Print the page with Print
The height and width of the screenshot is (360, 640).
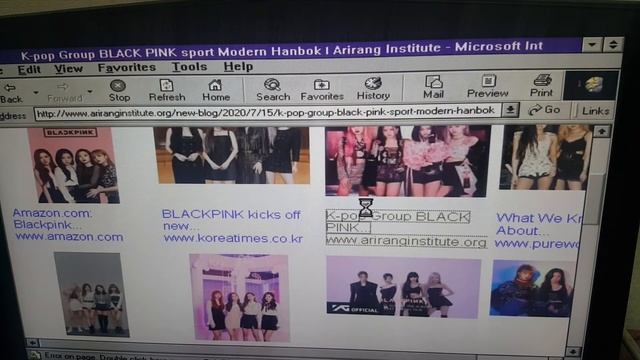(x=541, y=86)
